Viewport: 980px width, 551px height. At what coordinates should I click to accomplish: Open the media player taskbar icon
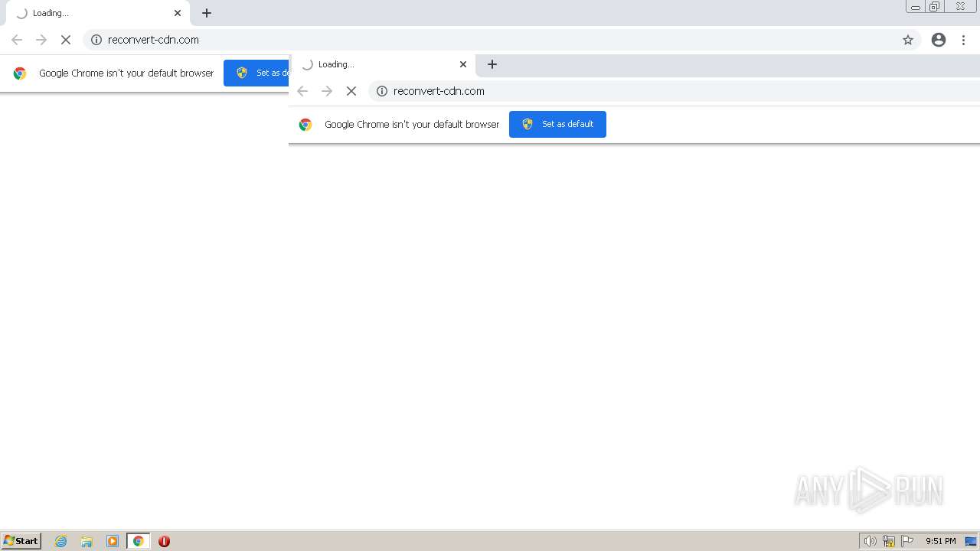tap(113, 541)
